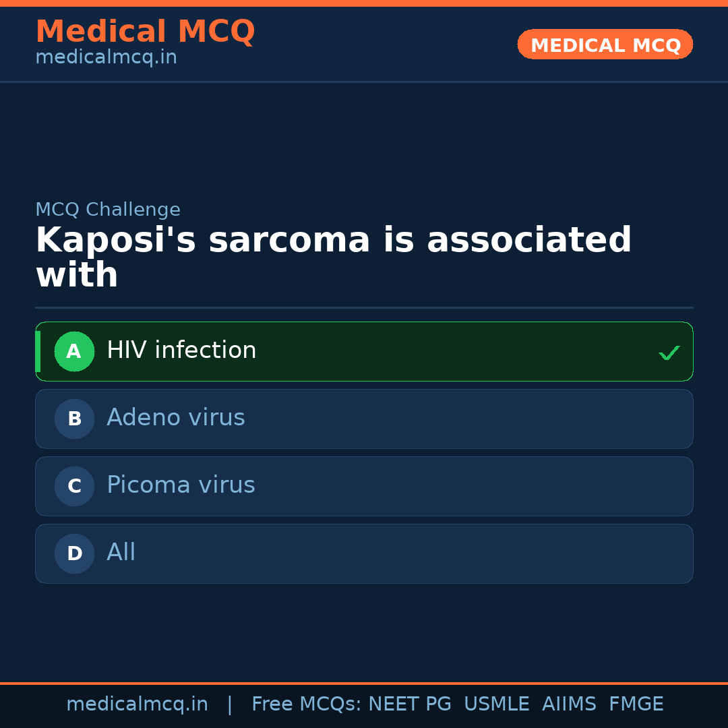
Task: Click the Medical MCQ header title
Action: (145, 31)
